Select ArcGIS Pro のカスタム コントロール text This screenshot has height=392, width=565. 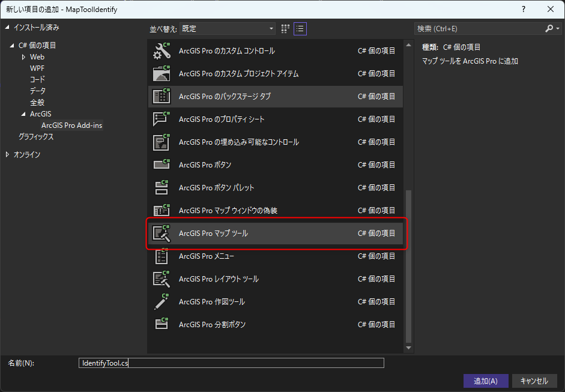226,51
